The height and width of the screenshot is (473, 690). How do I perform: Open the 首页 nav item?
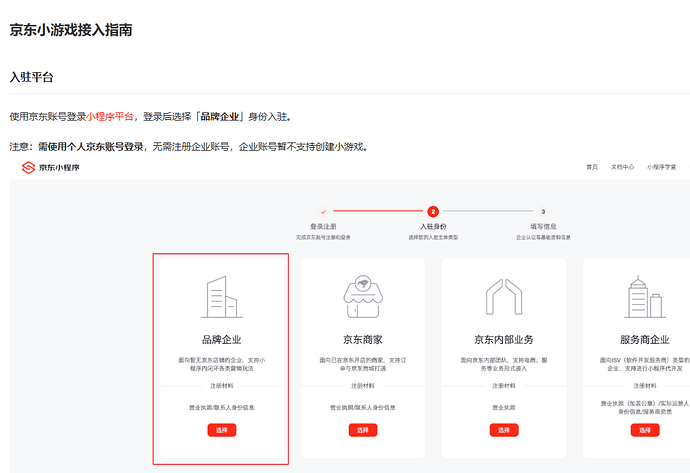pos(592,167)
